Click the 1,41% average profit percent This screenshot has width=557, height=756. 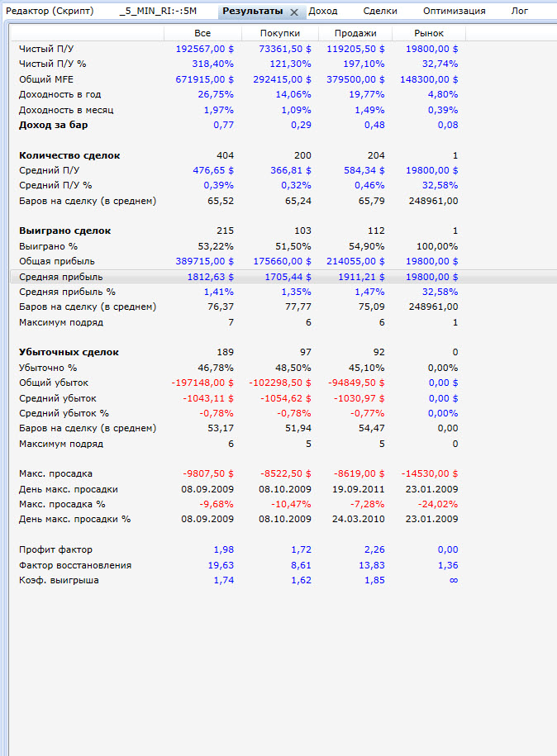pos(218,292)
